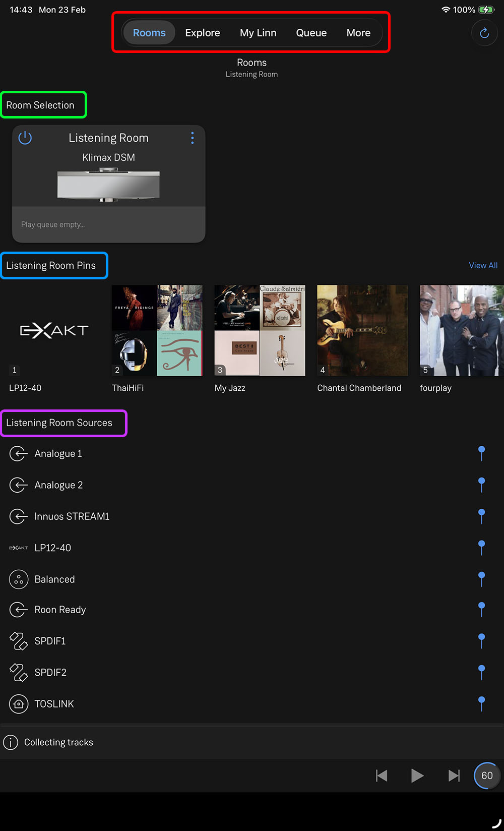Click the refresh icon at top right
This screenshot has width=504, height=831.
point(484,33)
